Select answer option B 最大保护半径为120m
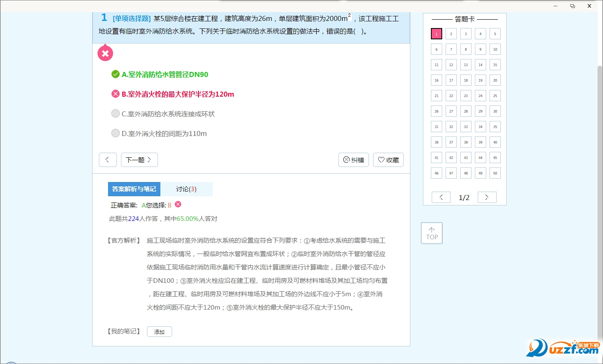Viewport: 603px width, 364px height. click(173, 94)
